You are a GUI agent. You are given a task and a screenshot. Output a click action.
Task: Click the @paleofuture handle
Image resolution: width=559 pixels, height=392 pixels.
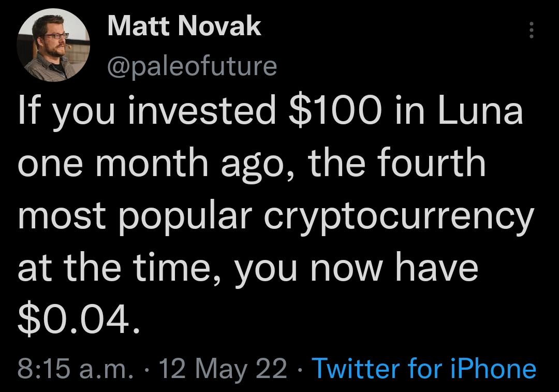(192, 65)
